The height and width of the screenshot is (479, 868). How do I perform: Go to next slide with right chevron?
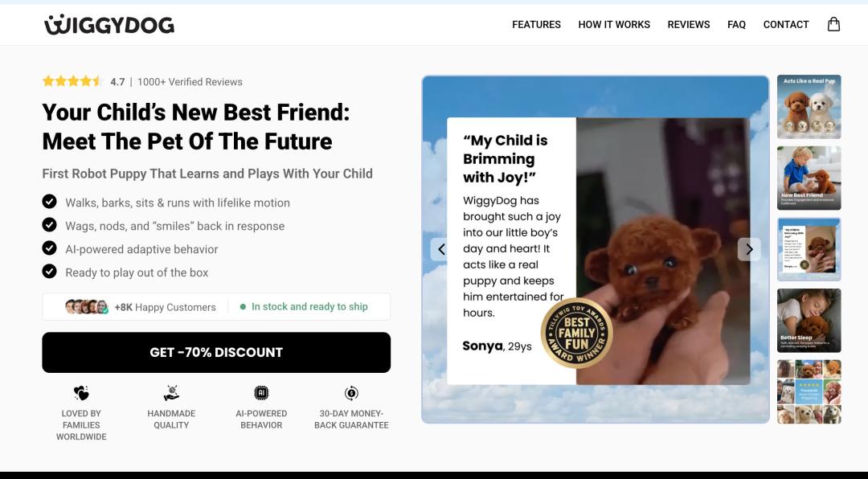tap(749, 250)
